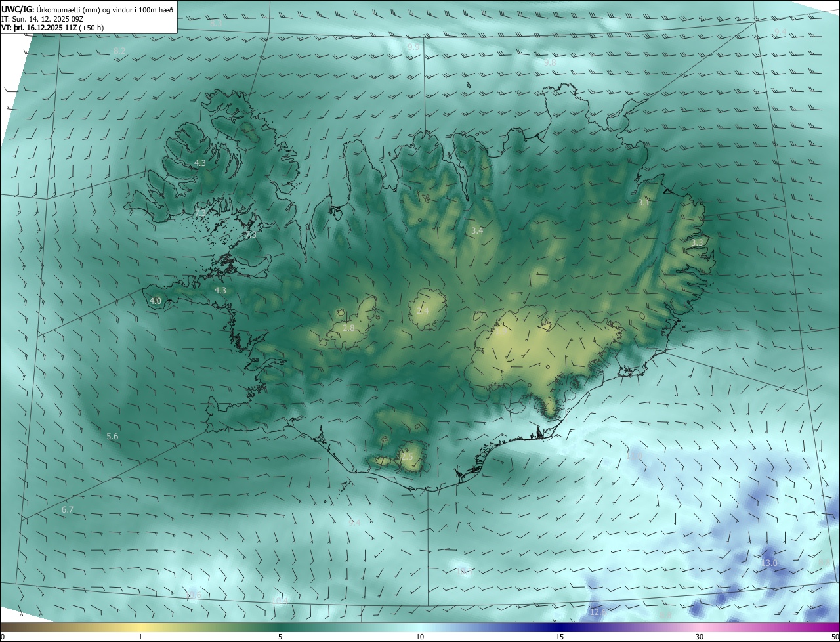Click the colour scale tick label 0

point(3,637)
